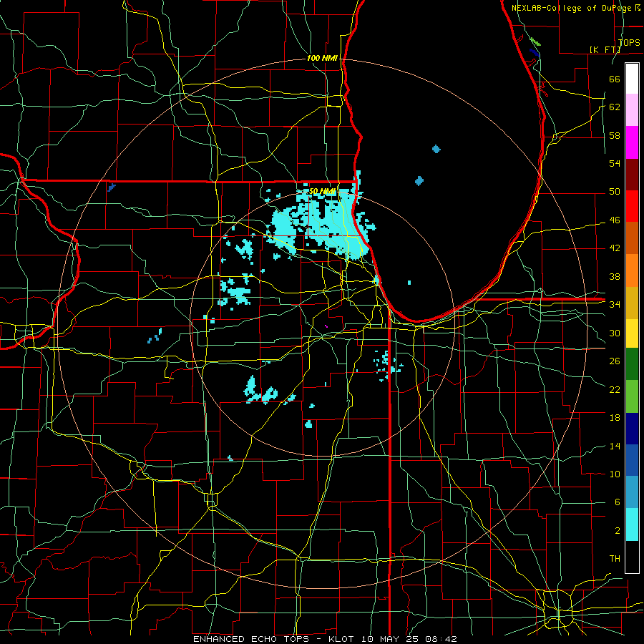
Task: Pick the dark red legend swatch
Action: (x=632, y=175)
